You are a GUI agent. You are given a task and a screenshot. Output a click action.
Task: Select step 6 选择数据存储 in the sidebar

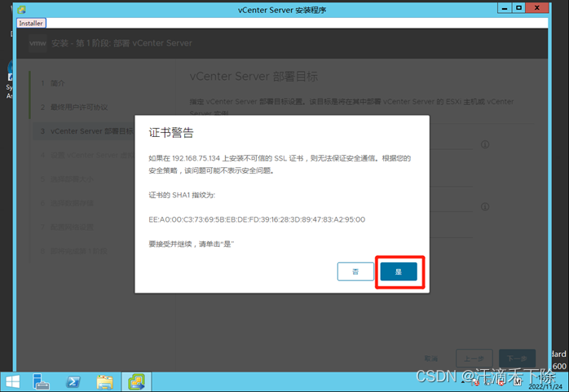(x=67, y=203)
